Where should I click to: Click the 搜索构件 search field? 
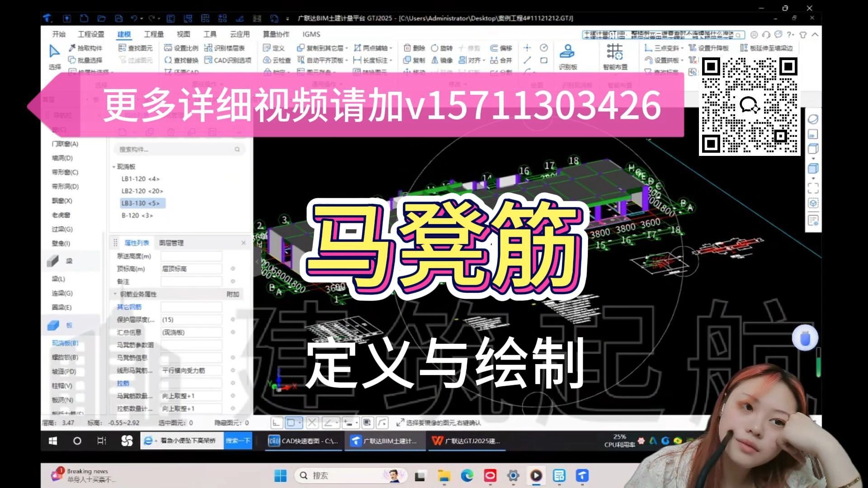(x=179, y=150)
